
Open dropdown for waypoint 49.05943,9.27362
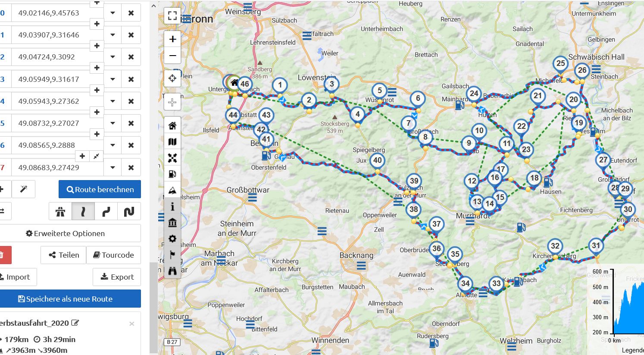click(x=113, y=101)
